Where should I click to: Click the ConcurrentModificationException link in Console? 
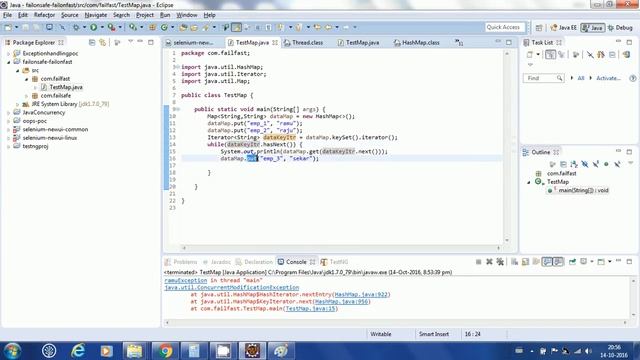231,288
